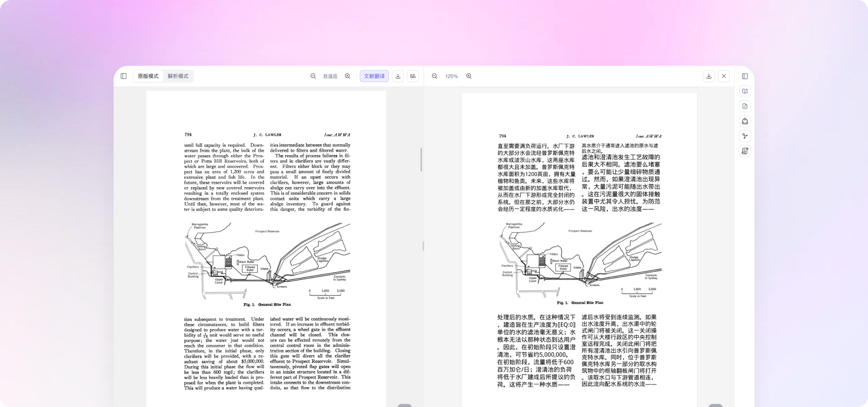Download the translated document
The width and height of the screenshot is (868, 407).
click(x=709, y=76)
